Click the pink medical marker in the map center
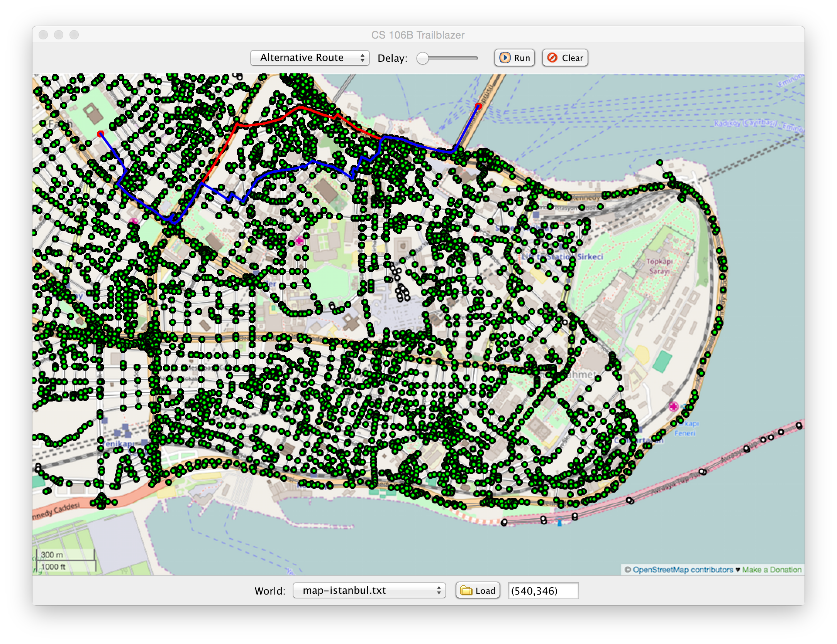The width and height of the screenshot is (837, 644). point(299,241)
